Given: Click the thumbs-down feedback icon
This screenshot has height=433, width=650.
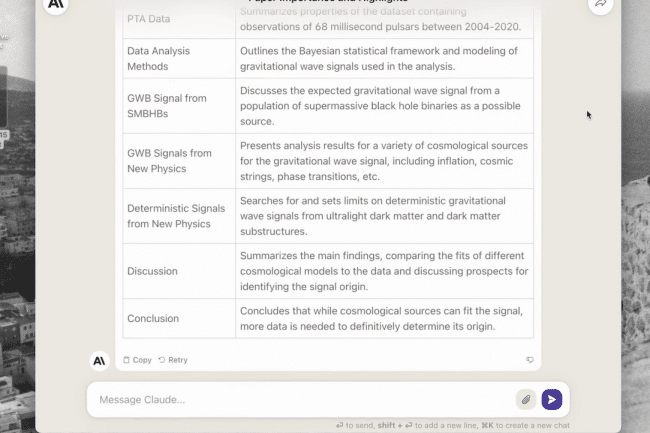Looking at the screenshot, I should pos(529,360).
